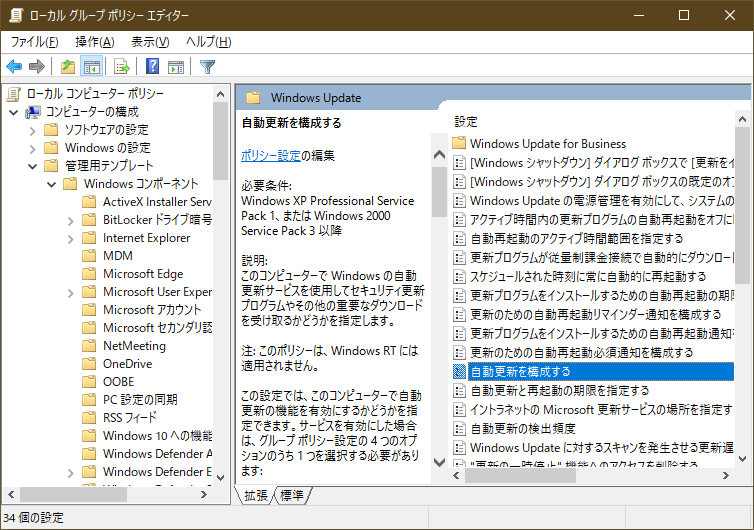
Task: Click the policy icon beside 自動再起動のアクティブ時間範囲を指定する
Action: 460,239
